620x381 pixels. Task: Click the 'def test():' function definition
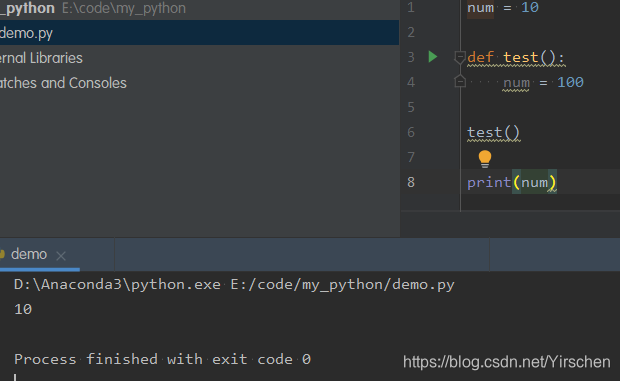[516, 58]
